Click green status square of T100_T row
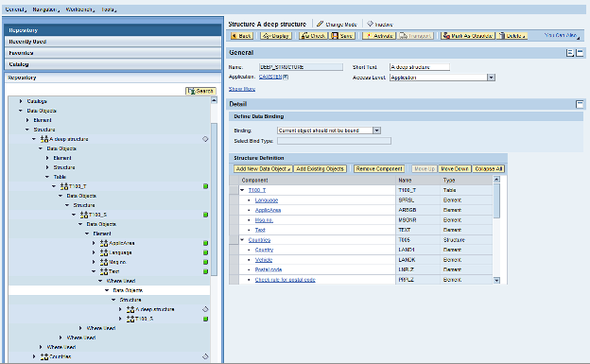The image size is (590, 364). coord(205,186)
